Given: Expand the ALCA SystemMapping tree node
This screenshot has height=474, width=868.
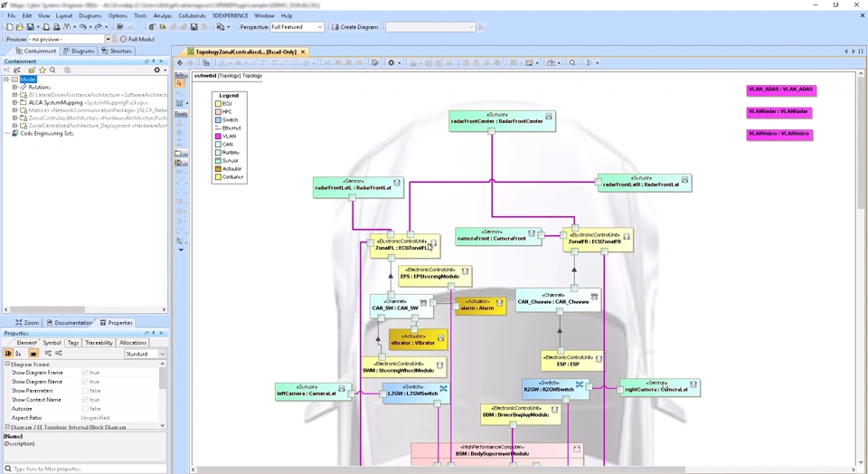Looking at the screenshot, I should [x=14, y=102].
